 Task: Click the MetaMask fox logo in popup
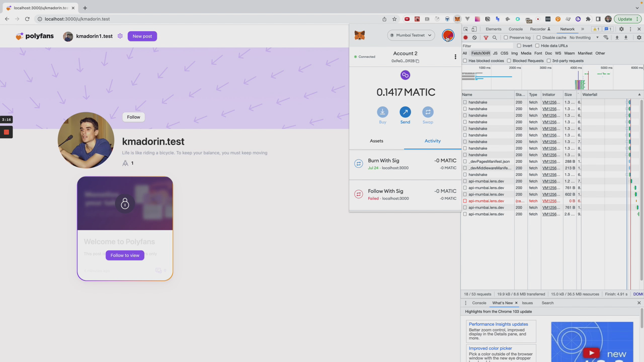(x=360, y=35)
